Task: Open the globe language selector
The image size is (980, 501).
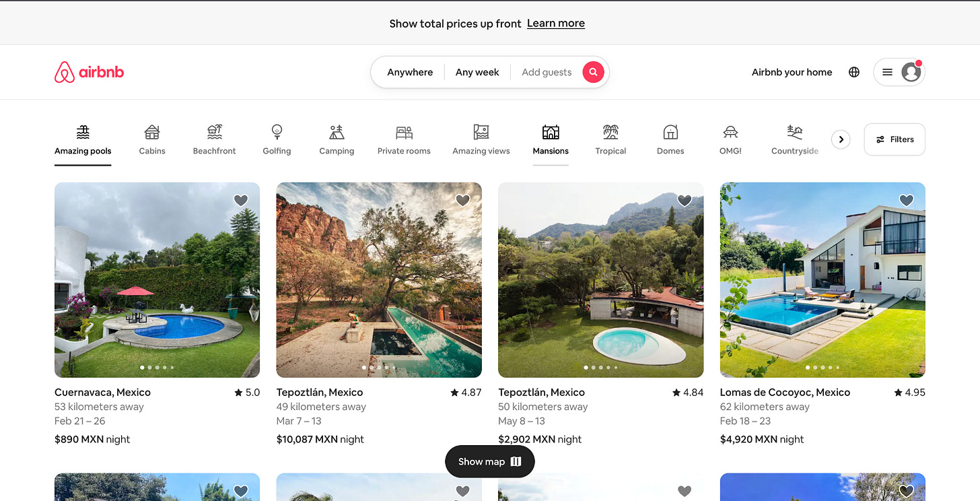Action: (854, 72)
